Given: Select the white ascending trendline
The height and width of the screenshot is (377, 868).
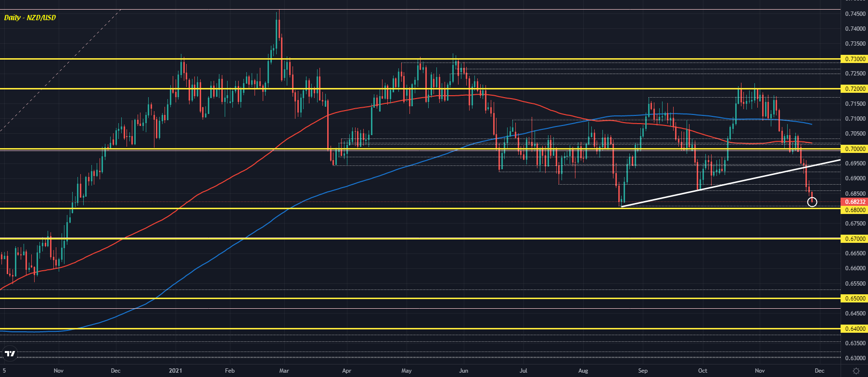Looking at the screenshot, I should (x=731, y=183).
